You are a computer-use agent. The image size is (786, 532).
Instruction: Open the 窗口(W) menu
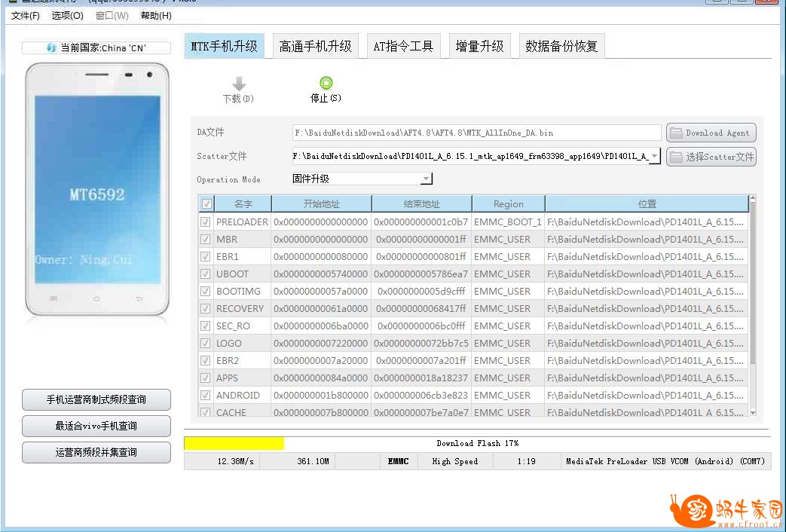pos(112,16)
